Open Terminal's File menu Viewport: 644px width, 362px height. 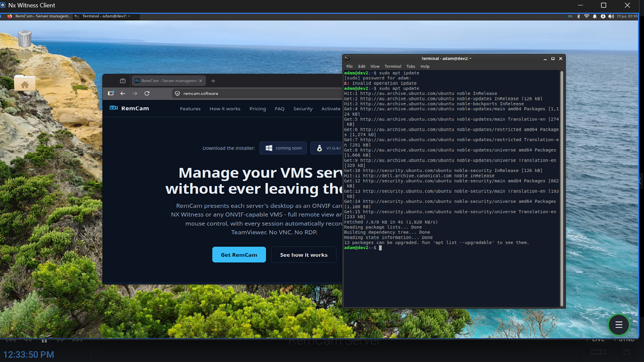click(349, 66)
